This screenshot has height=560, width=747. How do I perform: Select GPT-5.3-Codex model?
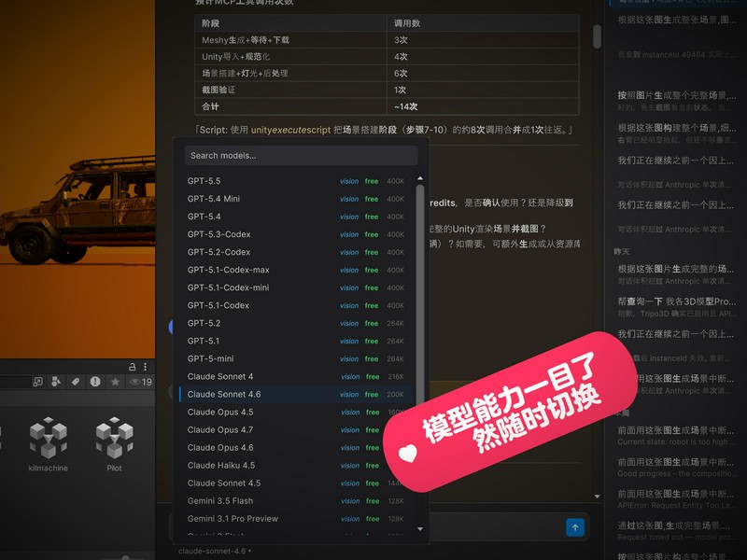tap(295, 234)
